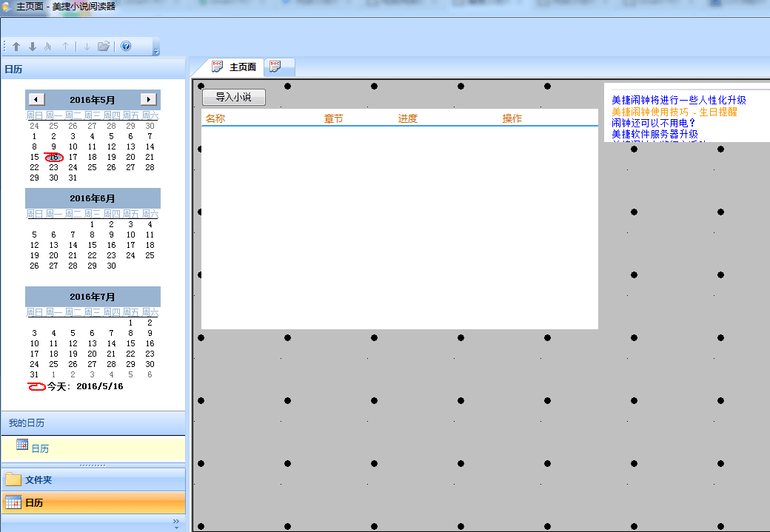
Task: Click the open folder toolbar icon
Action: tap(104, 47)
